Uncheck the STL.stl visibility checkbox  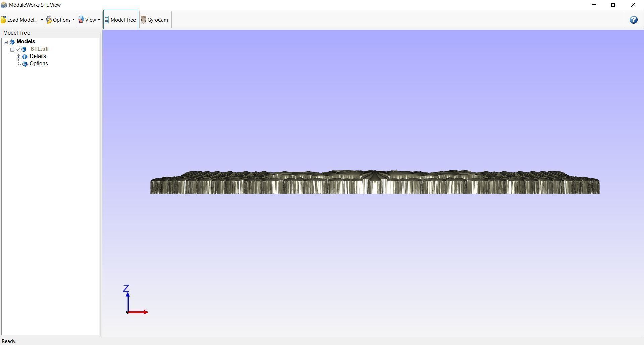pos(18,49)
